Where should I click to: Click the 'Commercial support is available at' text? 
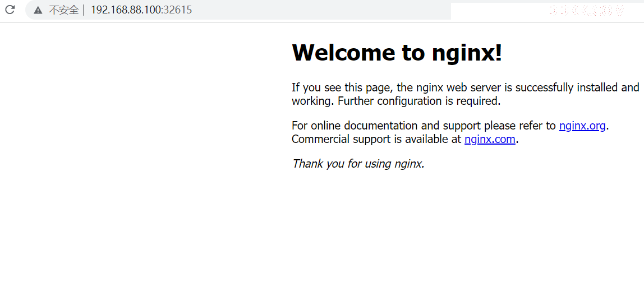click(376, 139)
